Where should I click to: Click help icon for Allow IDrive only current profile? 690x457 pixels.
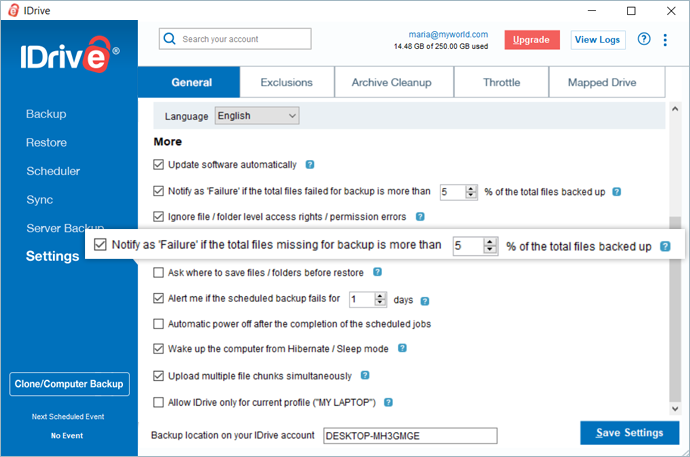(388, 402)
